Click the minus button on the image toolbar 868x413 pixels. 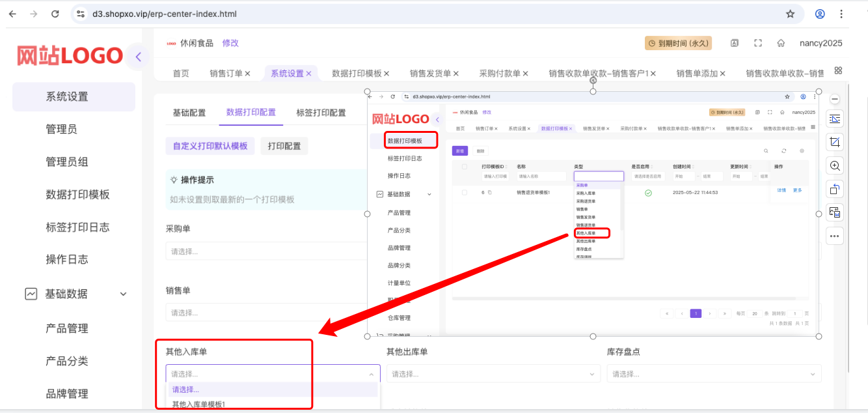tap(835, 99)
